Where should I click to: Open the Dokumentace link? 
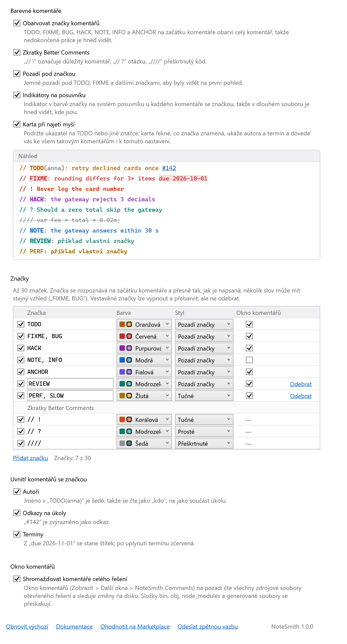(x=74, y=627)
